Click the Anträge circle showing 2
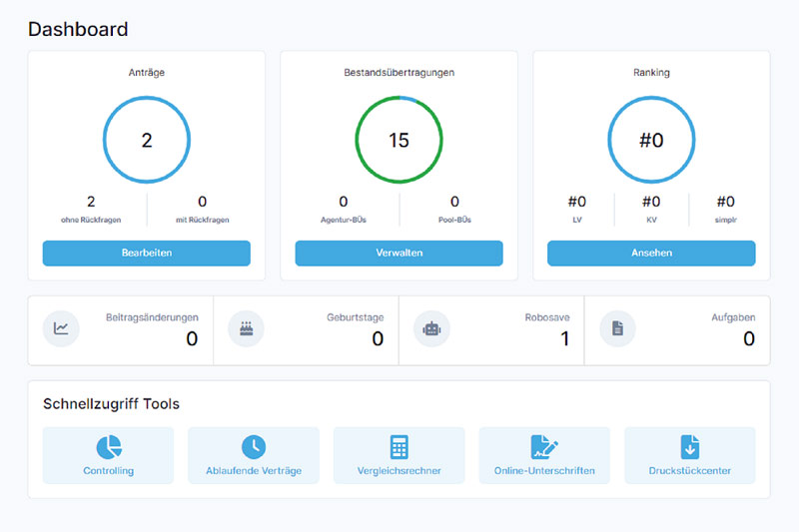This screenshot has width=799, height=532. coord(147,140)
